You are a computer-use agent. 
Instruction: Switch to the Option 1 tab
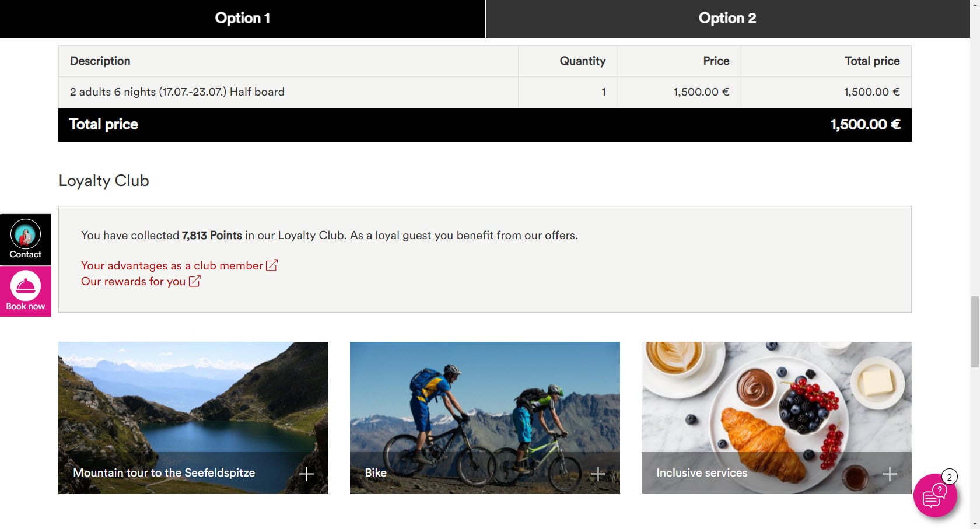tap(243, 19)
